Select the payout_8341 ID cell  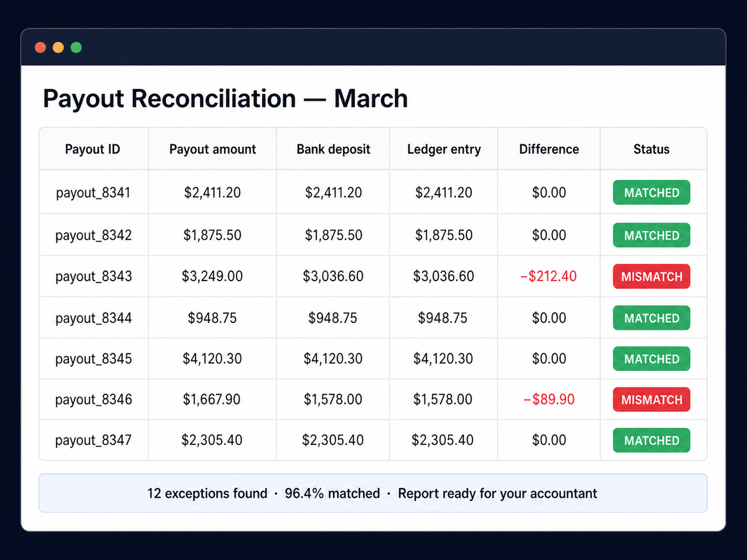[93, 193]
